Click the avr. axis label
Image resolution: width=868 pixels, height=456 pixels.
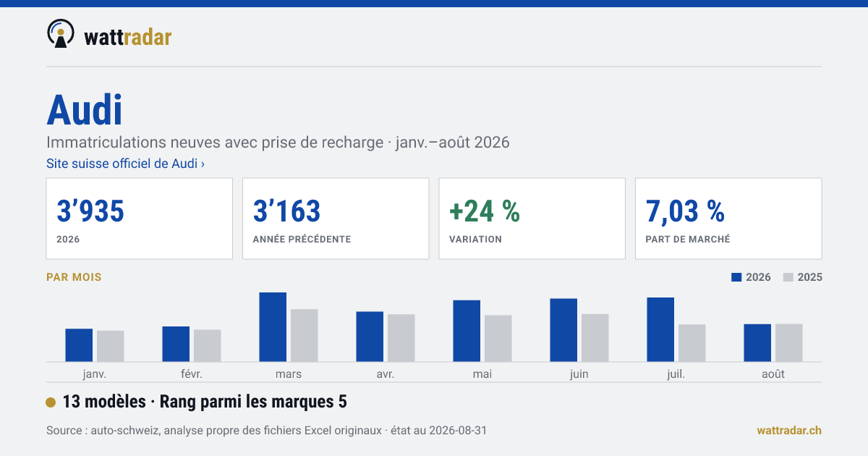click(386, 374)
